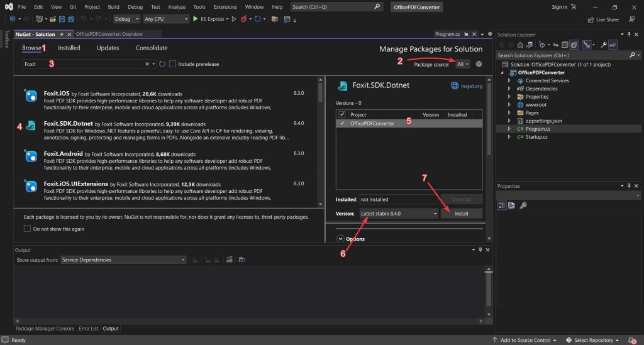Toggle Word Wrap in Output panel
The height and width of the screenshot is (345, 644).
click(x=241, y=260)
